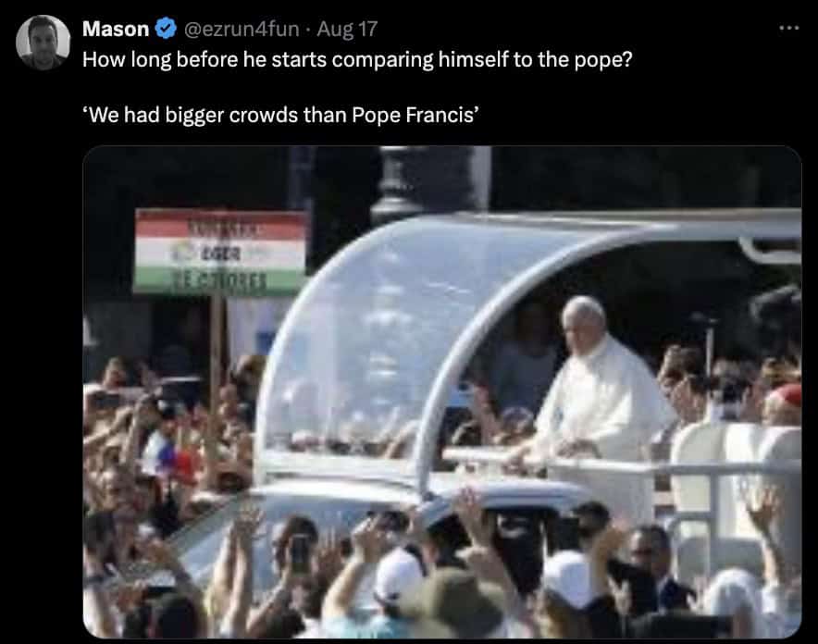Screen dimensions: 818x644
Task: Visit the @ezrun4fun handle link
Action: [x=242, y=29]
